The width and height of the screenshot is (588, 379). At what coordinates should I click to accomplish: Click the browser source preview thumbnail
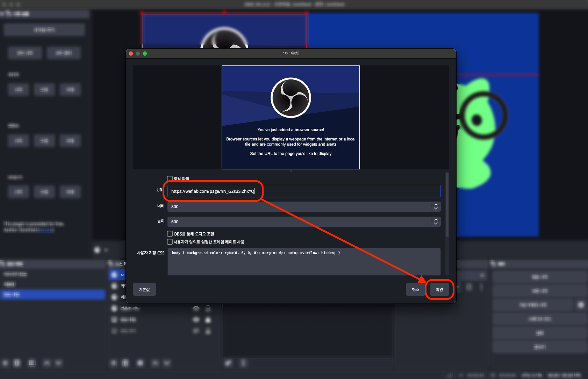click(x=291, y=117)
